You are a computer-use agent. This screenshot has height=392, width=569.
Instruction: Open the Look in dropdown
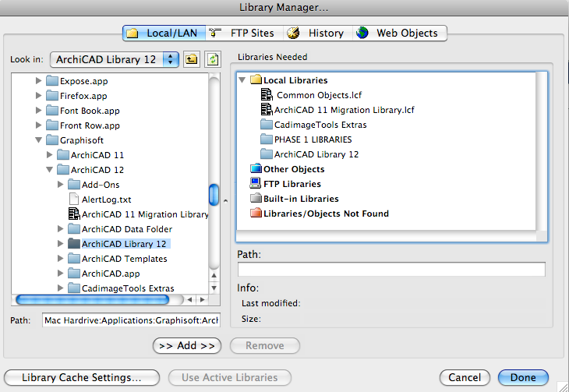(x=115, y=59)
